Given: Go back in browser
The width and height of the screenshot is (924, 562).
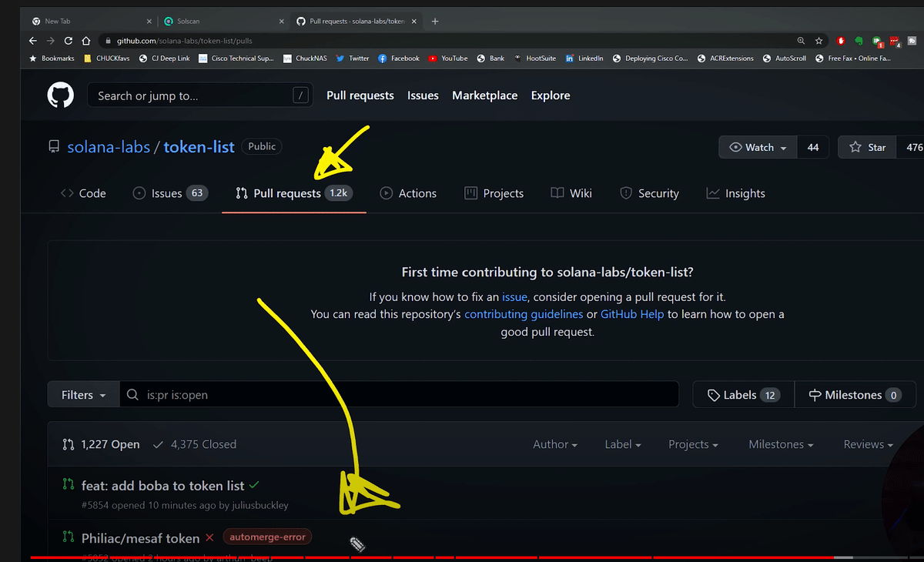Looking at the screenshot, I should coord(33,41).
